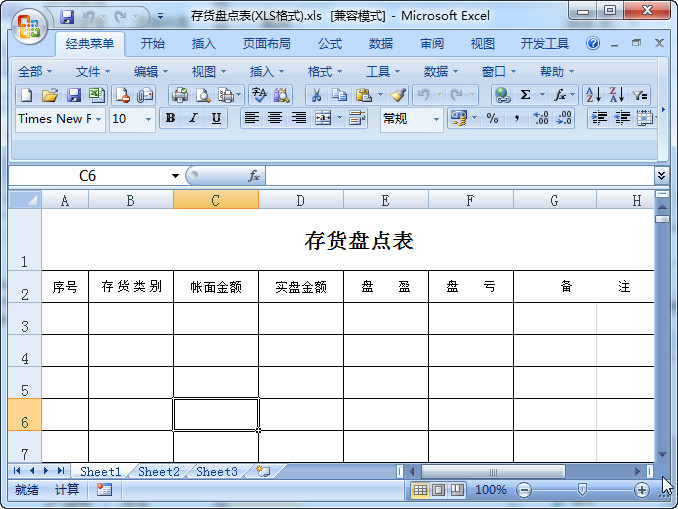Screen dimensions: 678x509
Task: Switch to Page Break Preview in status bar
Action: pyautogui.click(x=457, y=490)
